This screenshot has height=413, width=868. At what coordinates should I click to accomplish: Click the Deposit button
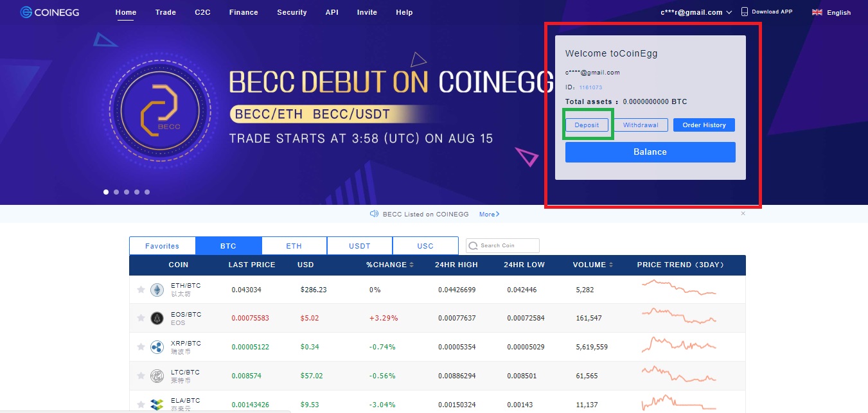pos(587,125)
